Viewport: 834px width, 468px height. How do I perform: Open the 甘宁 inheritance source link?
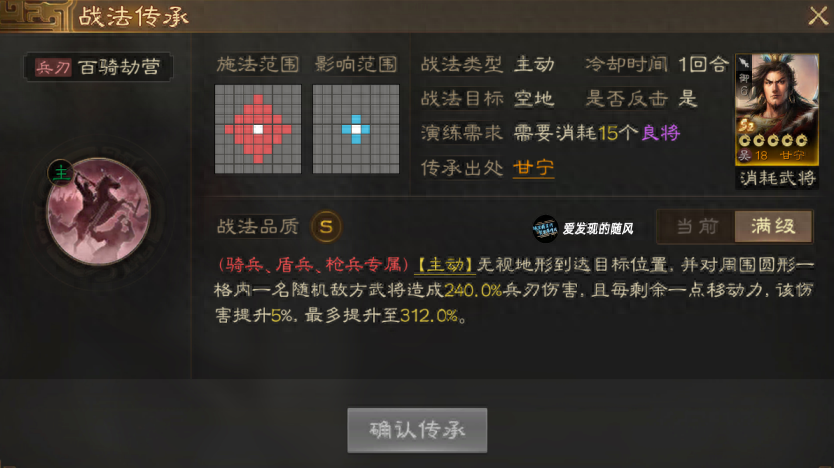pos(533,168)
